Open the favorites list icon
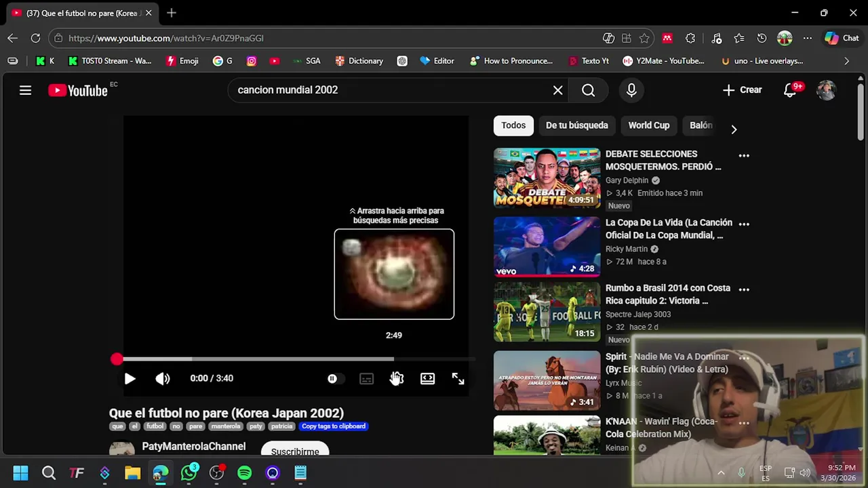Image resolution: width=868 pixels, height=488 pixels. (x=739, y=38)
